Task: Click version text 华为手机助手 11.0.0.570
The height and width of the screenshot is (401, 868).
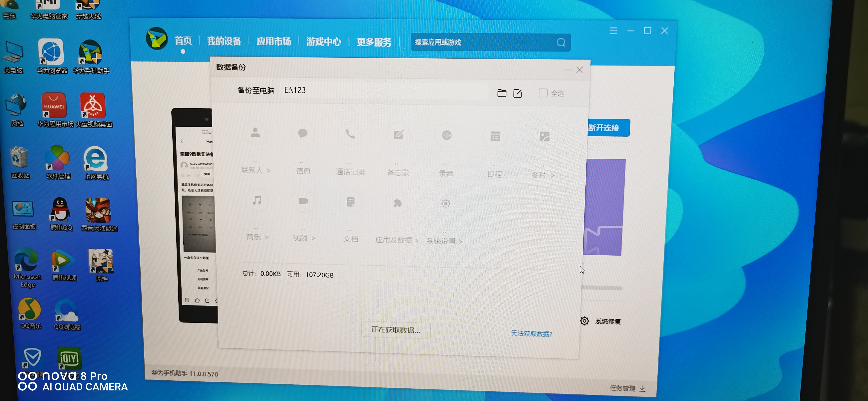Action: 185,373
